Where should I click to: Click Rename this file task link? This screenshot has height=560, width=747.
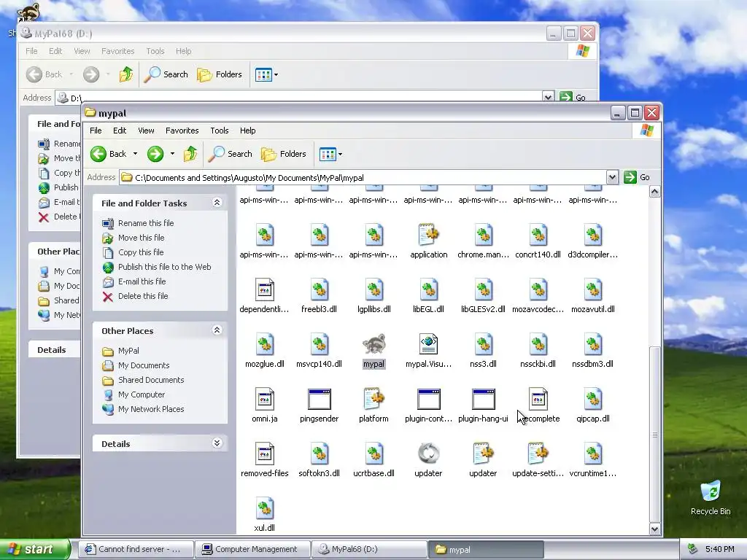[146, 223]
